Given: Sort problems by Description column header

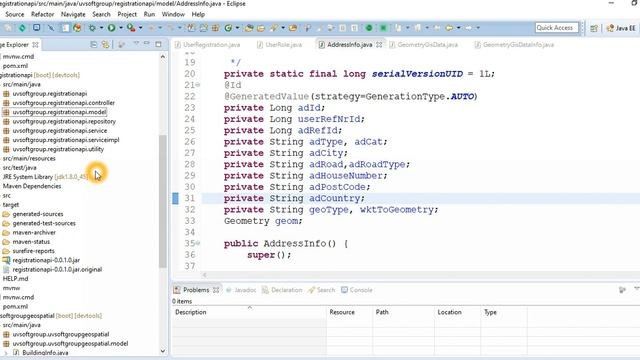Looking at the screenshot, I should 249,312.
